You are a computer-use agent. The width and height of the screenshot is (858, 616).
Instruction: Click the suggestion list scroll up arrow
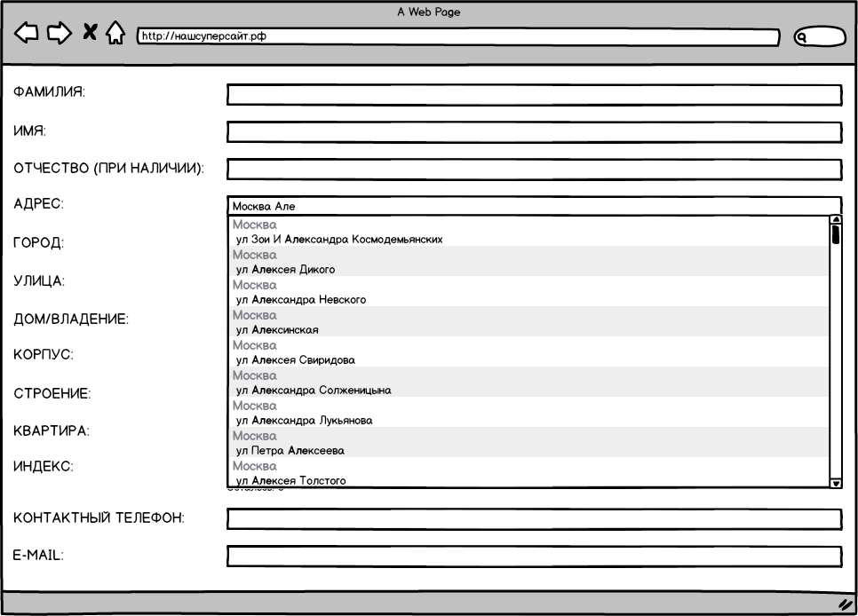(x=836, y=219)
